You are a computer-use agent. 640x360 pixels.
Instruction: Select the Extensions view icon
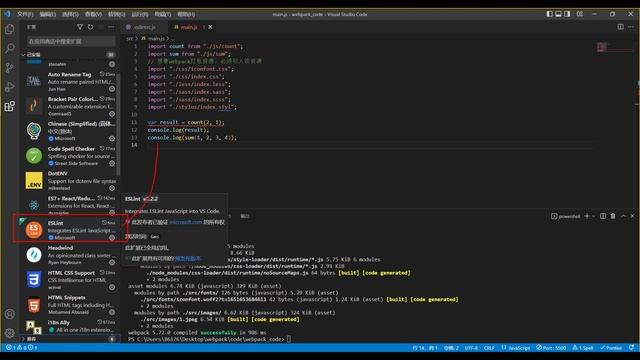[9, 106]
